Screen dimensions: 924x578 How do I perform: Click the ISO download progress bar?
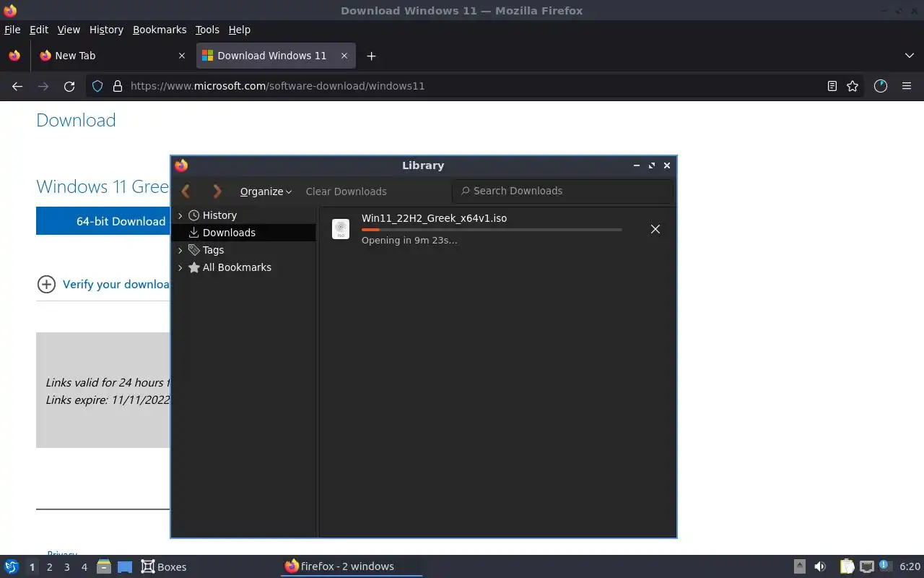click(492, 229)
